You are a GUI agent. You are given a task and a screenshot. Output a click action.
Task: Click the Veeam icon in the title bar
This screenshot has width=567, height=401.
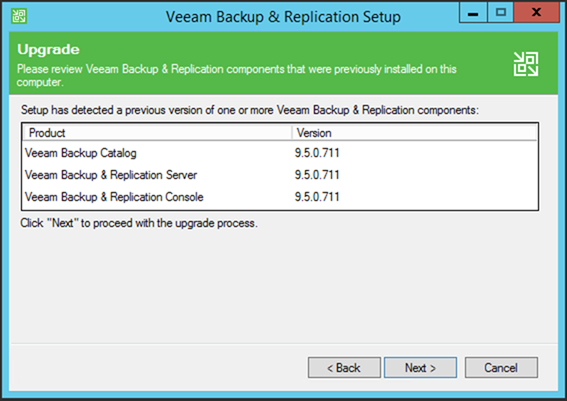tap(19, 16)
